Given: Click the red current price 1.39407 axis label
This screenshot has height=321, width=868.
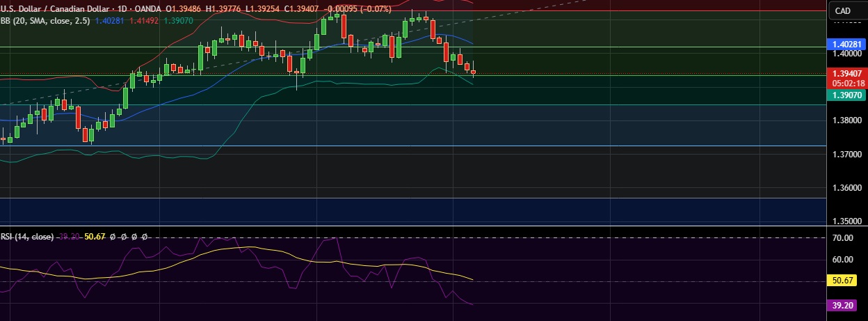Looking at the screenshot, I should [847, 72].
